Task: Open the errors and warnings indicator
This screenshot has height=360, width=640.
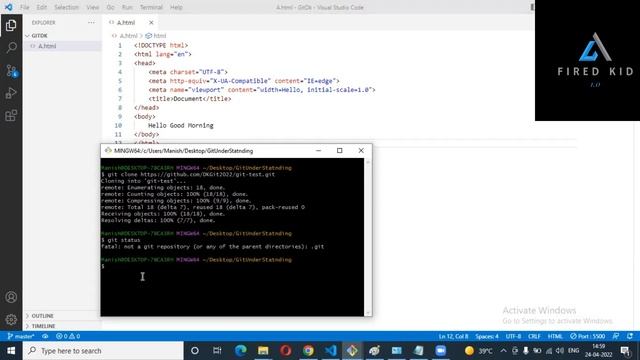Action: pyautogui.click(x=68, y=336)
